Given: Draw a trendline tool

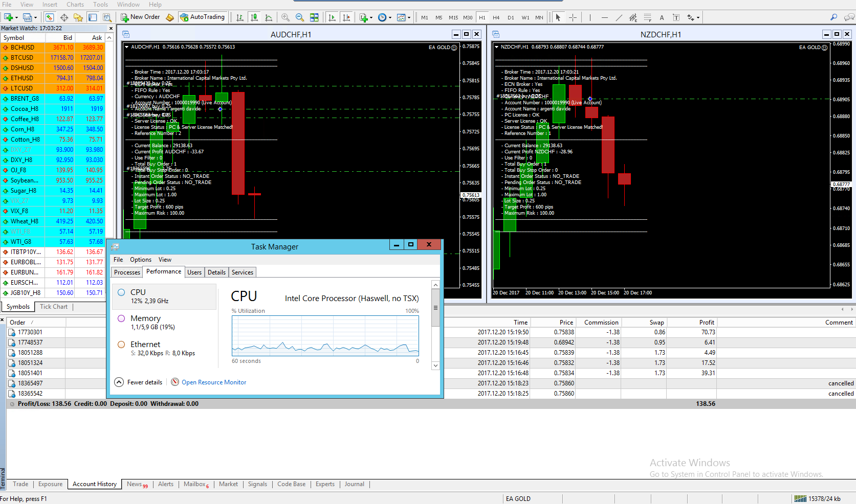Looking at the screenshot, I should click(619, 17).
